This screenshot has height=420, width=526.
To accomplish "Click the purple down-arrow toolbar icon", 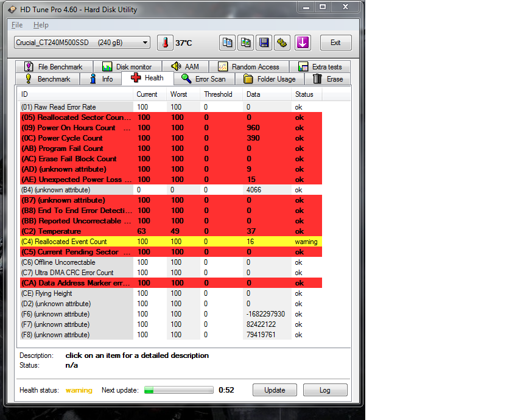I will [303, 43].
